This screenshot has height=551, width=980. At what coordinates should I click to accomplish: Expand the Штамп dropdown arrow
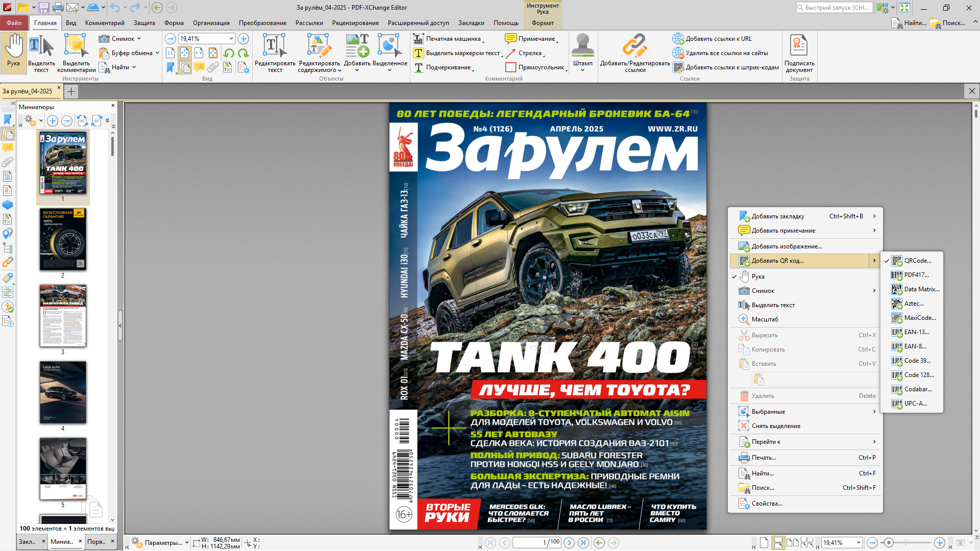click(x=582, y=70)
